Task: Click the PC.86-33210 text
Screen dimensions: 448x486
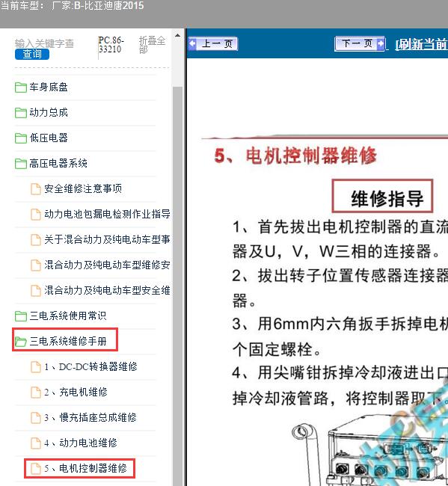Action: pos(111,45)
